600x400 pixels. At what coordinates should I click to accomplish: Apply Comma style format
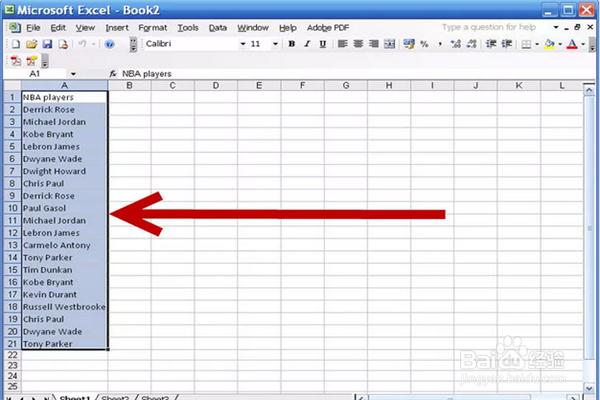pyautogui.click(x=440, y=44)
